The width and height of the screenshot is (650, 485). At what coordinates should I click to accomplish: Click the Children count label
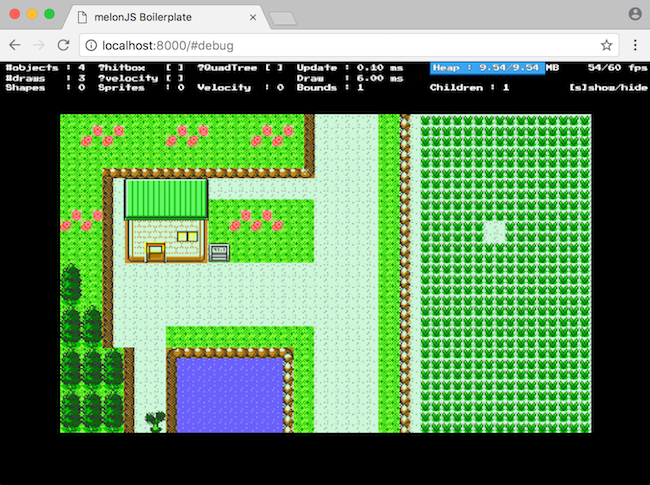click(x=469, y=87)
